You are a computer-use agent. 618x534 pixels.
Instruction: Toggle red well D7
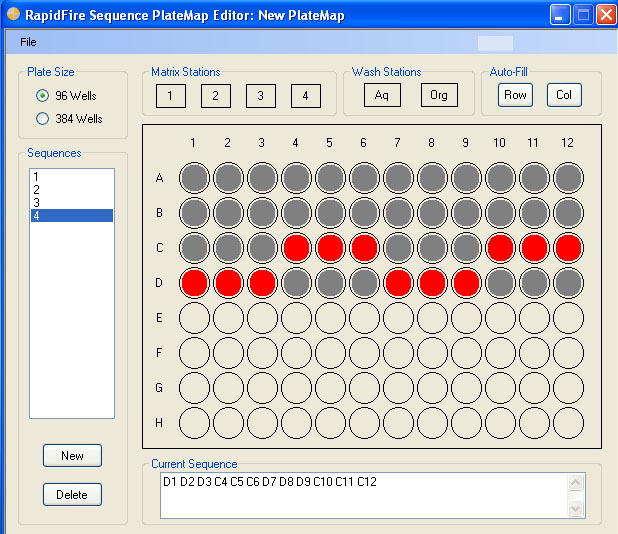point(398,283)
